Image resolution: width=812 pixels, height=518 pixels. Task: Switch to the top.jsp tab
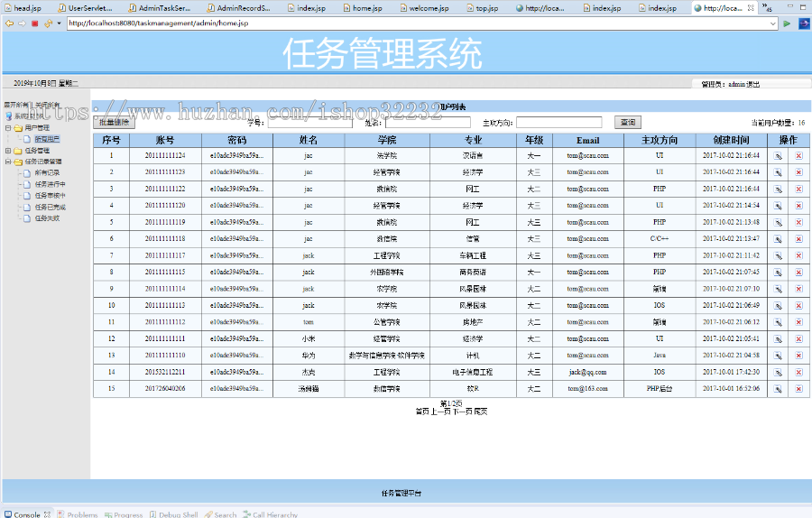click(482, 8)
